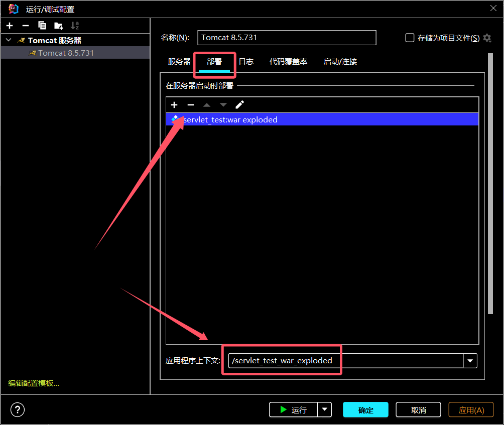Viewport: 504px width, 425px height.
Task: Move the artifact up
Action: coord(207,105)
